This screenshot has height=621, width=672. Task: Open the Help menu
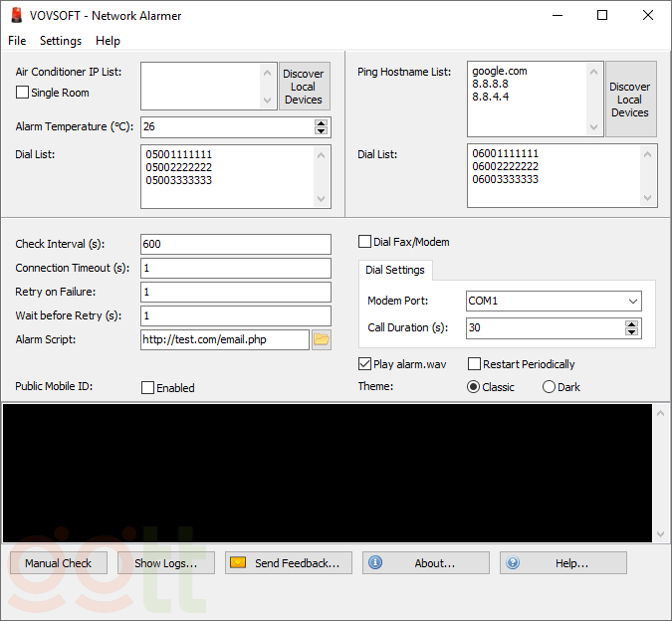tap(108, 41)
